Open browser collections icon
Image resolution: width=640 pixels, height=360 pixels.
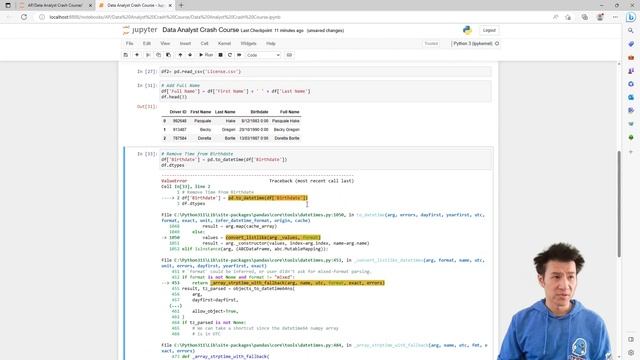click(x=584, y=17)
